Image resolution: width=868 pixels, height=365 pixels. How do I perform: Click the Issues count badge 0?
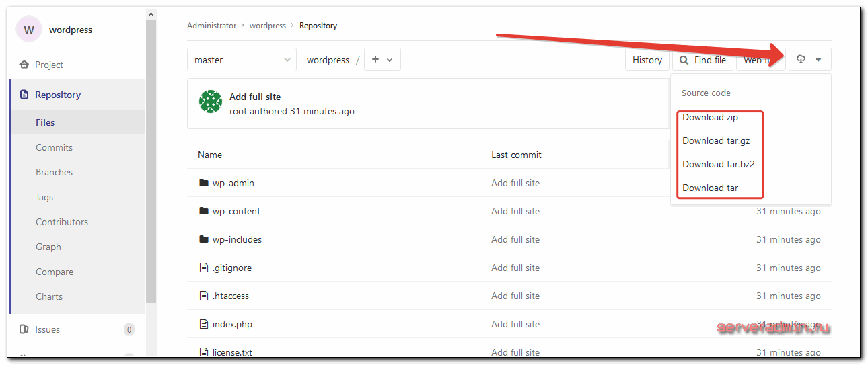pyautogui.click(x=129, y=329)
